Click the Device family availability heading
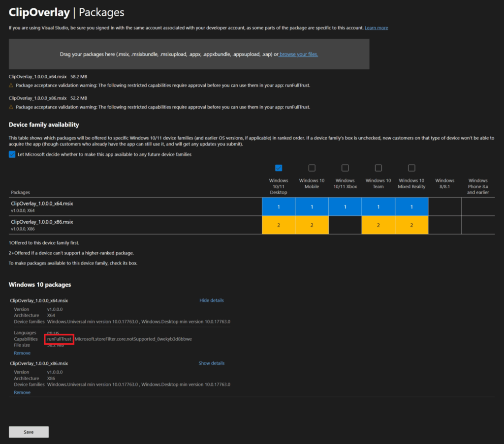Viewport: 504px width, 444px height. (44, 124)
